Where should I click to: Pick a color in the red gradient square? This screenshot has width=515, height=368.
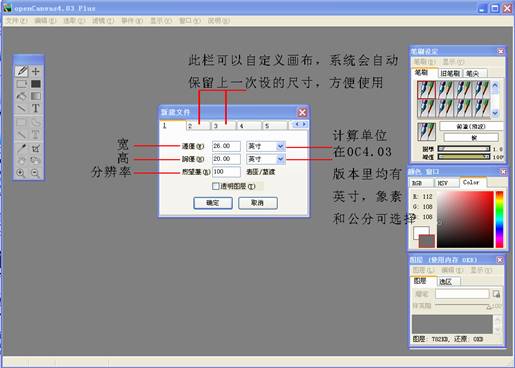[x=465, y=219]
